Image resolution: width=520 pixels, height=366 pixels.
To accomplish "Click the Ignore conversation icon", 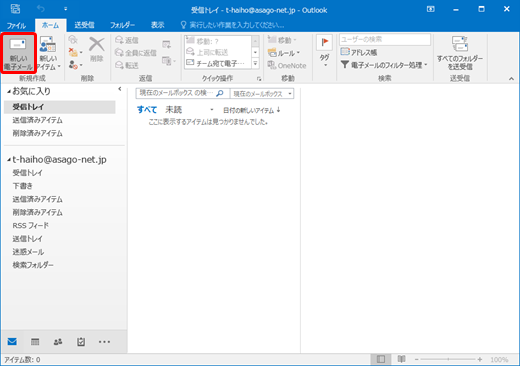I will click(x=73, y=40).
